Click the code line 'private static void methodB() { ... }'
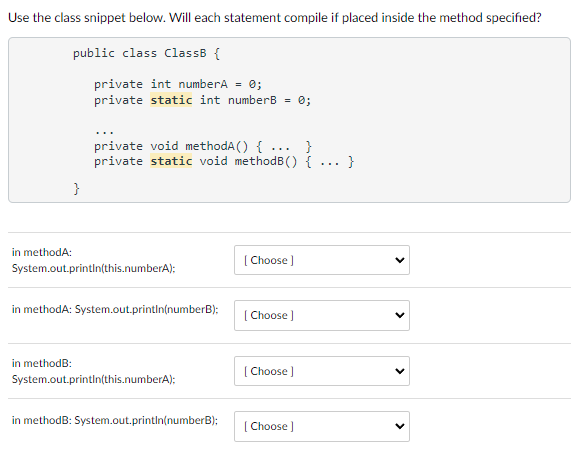The height and width of the screenshot is (467, 577). [224, 162]
